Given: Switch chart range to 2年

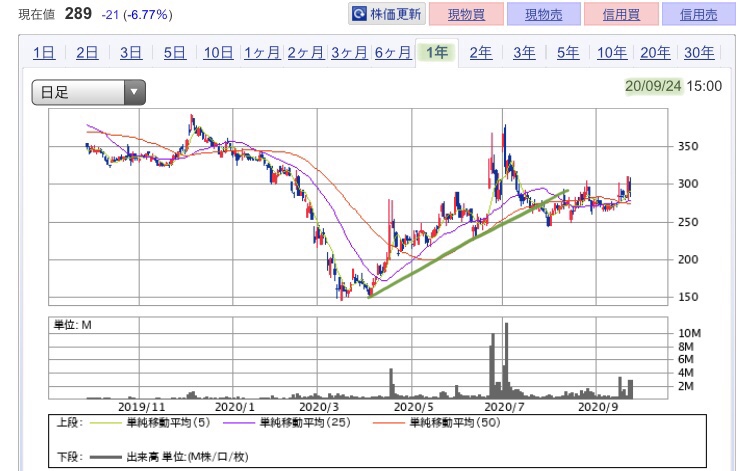Looking at the screenshot, I should click(x=480, y=52).
